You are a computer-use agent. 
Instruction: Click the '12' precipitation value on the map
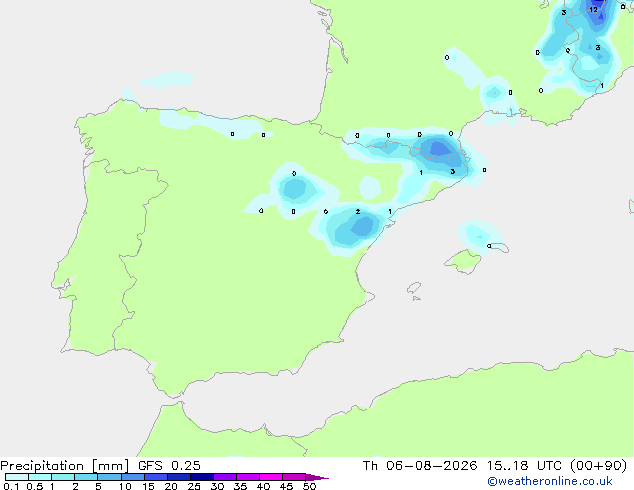pyautogui.click(x=593, y=10)
